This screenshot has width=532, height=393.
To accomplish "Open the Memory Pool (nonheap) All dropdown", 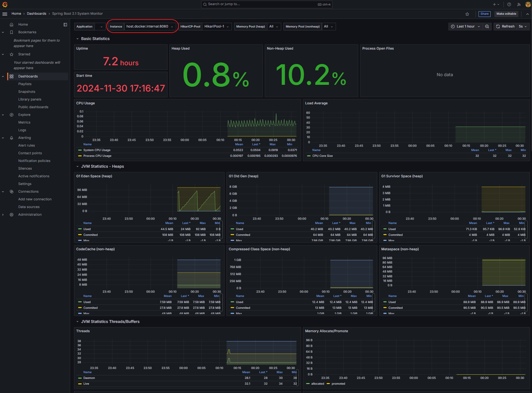I will point(329,27).
